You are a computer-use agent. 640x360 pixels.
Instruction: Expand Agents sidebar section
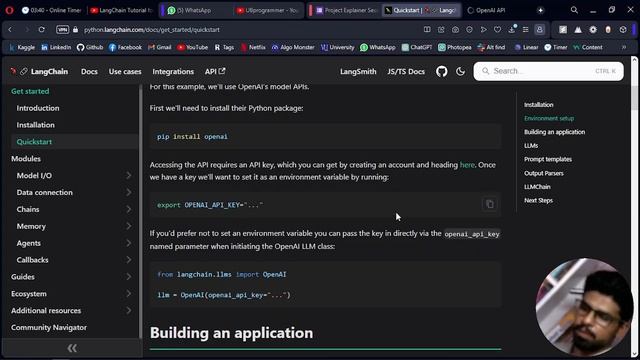pyautogui.click(x=128, y=243)
